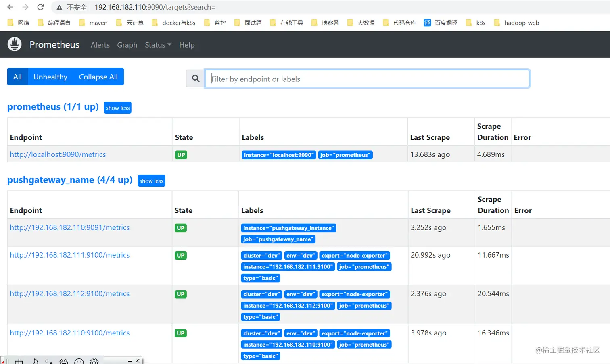Screen dimensions: 610x364
Task: Click the search magnifier icon
Action: coord(196,79)
